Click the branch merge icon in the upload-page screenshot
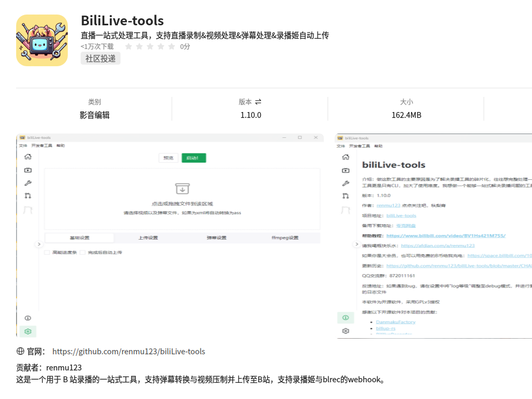The image size is (532, 399). [x=28, y=195]
